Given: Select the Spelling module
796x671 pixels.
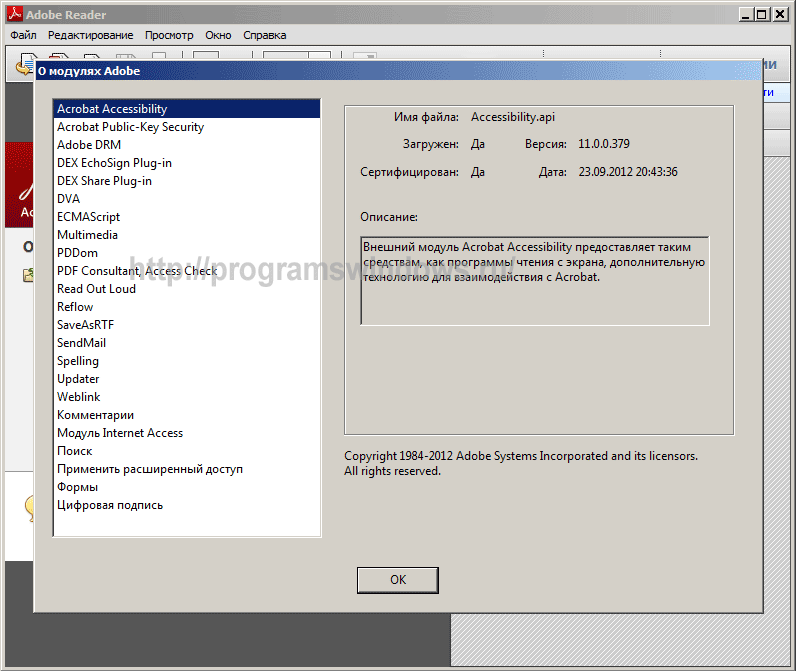Looking at the screenshot, I should pyautogui.click(x=186, y=361).
